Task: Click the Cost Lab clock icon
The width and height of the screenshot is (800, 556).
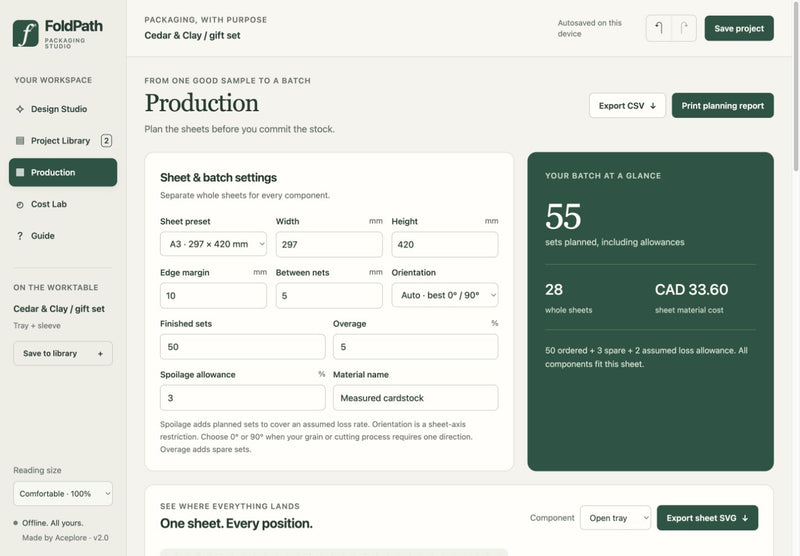Action: coord(20,205)
